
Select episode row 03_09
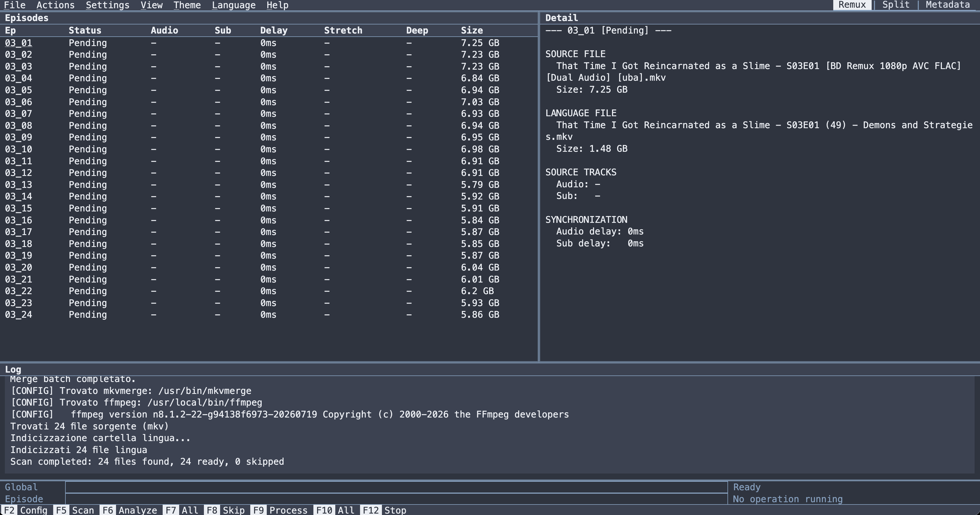point(268,137)
